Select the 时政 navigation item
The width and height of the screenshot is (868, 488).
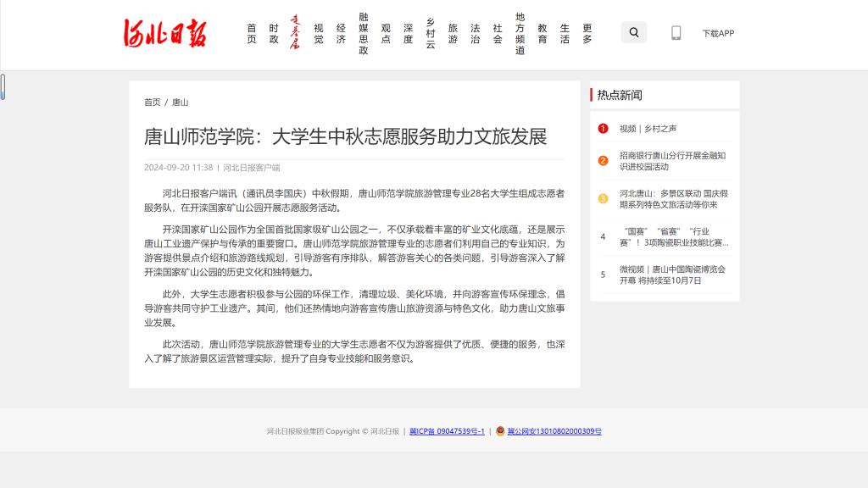pos(274,33)
